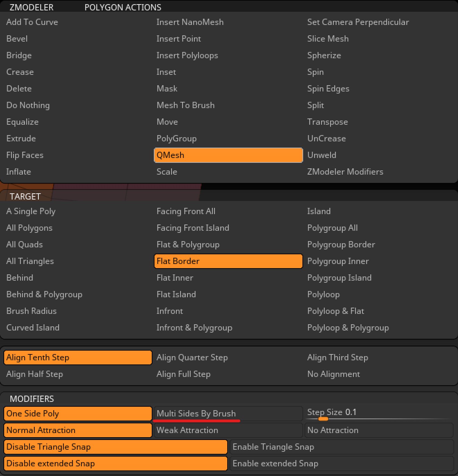The width and height of the screenshot is (458, 476).
Task: Select Insert Polyloops action
Action: tap(187, 55)
